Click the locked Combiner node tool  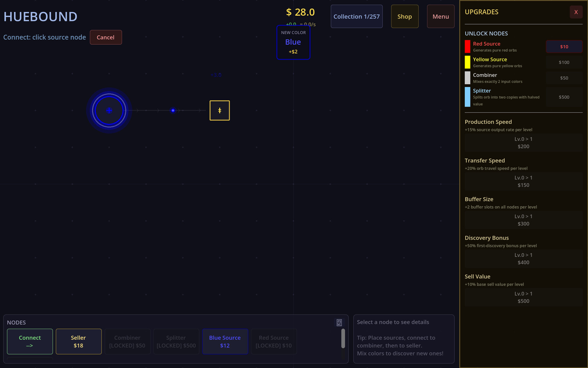pyautogui.click(x=127, y=341)
